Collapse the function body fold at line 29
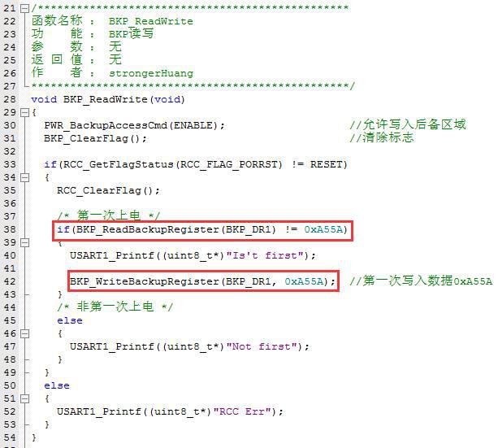The height and width of the screenshot is (448, 498). pos(24,112)
